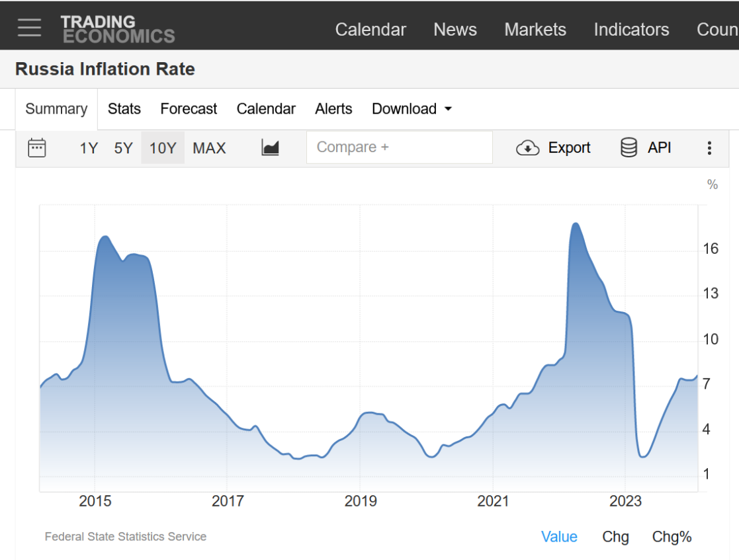The width and height of the screenshot is (739, 560).
Task: Click the Compare + input field
Action: pos(399,147)
